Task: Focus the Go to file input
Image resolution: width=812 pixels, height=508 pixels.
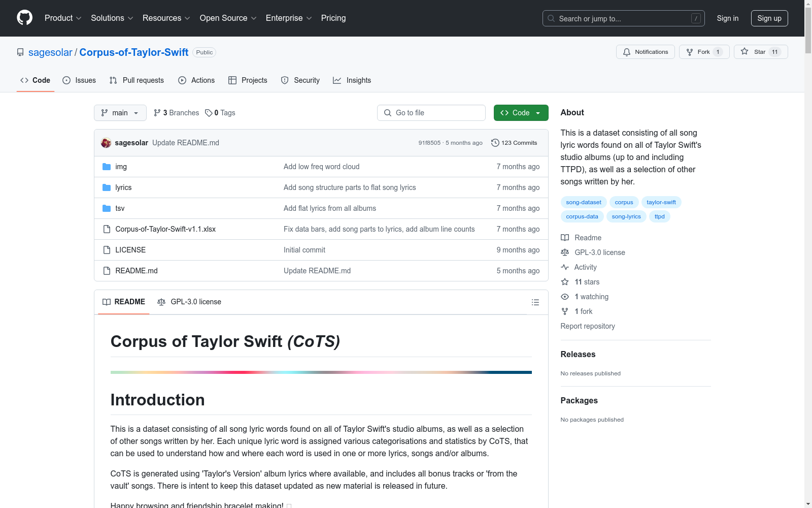Action: pyautogui.click(x=431, y=113)
